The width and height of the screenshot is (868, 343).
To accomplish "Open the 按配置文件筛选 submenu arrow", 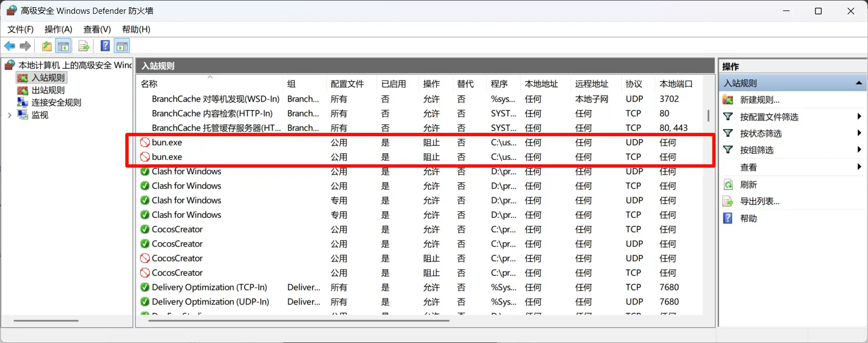I will [x=859, y=116].
